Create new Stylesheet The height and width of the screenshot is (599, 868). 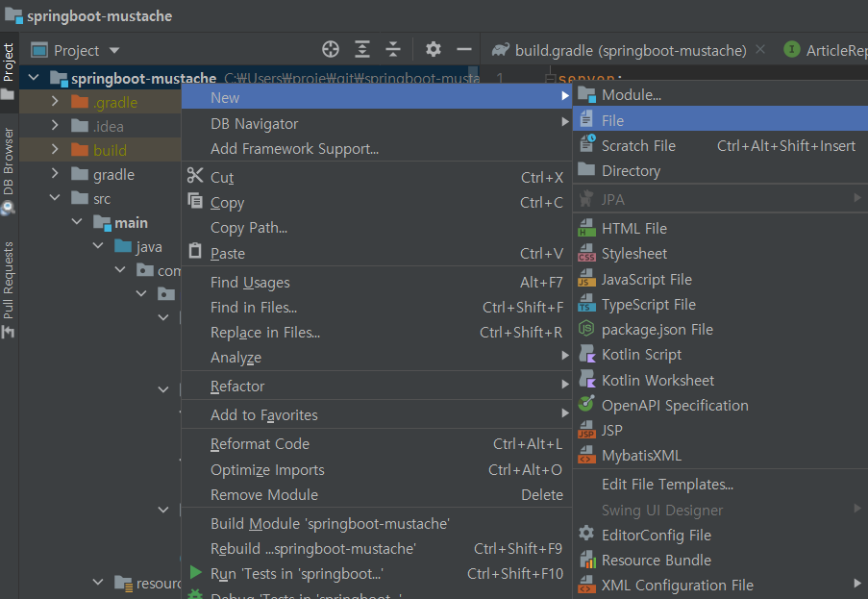720,254
